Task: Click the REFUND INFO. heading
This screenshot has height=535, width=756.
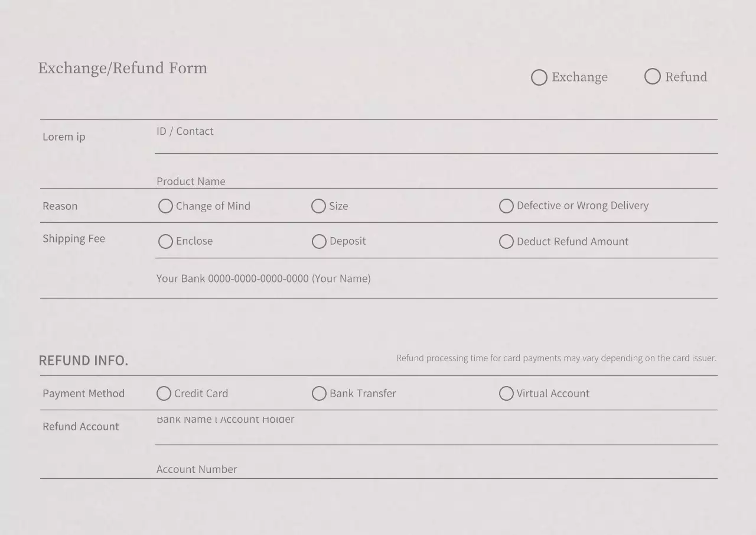Action: (83, 361)
